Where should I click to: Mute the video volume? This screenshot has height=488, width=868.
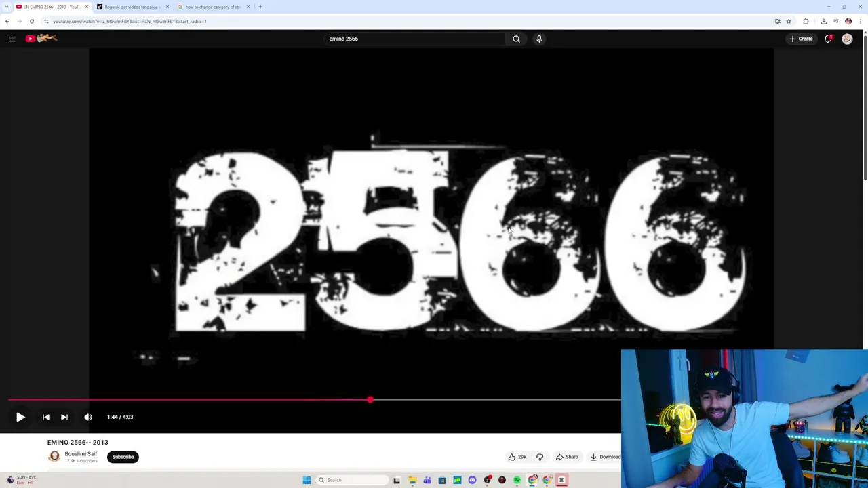[x=88, y=417]
